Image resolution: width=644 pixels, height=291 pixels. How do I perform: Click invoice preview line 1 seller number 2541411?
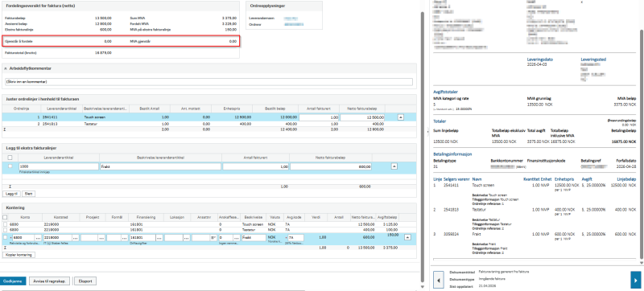(450, 185)
